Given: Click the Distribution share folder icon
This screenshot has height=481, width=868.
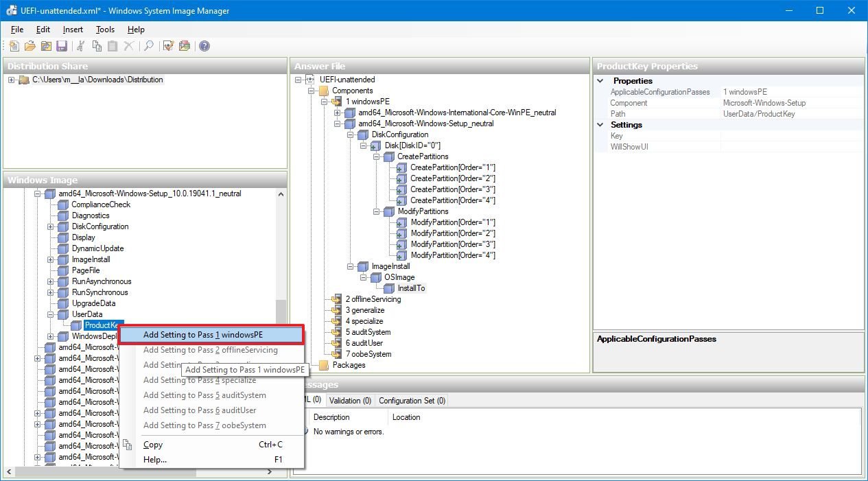Looking at the screenshot, I should (x=24, y=80).
